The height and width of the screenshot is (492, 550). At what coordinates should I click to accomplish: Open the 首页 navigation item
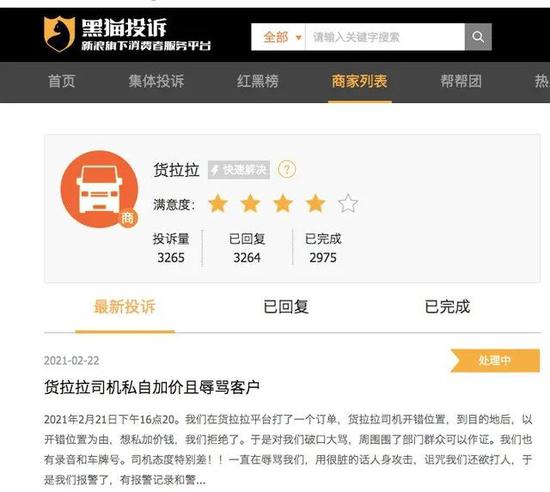62,81
